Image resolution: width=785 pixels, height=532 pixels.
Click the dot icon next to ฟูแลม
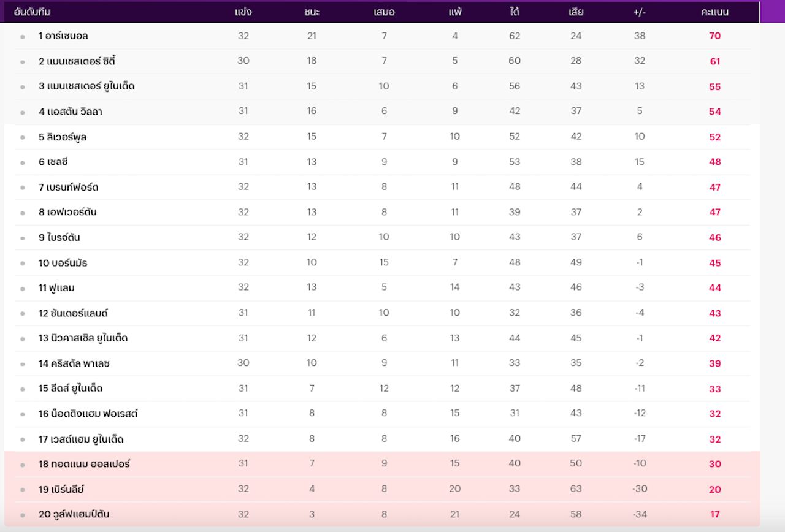click(x=23, y=289)
